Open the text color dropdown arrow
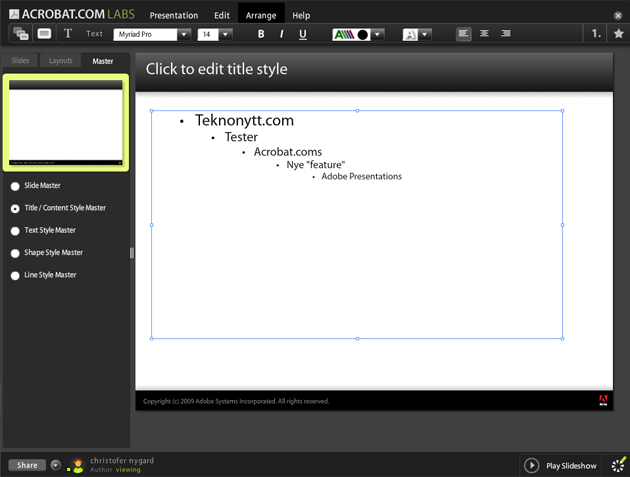 [x=377, y=35]
